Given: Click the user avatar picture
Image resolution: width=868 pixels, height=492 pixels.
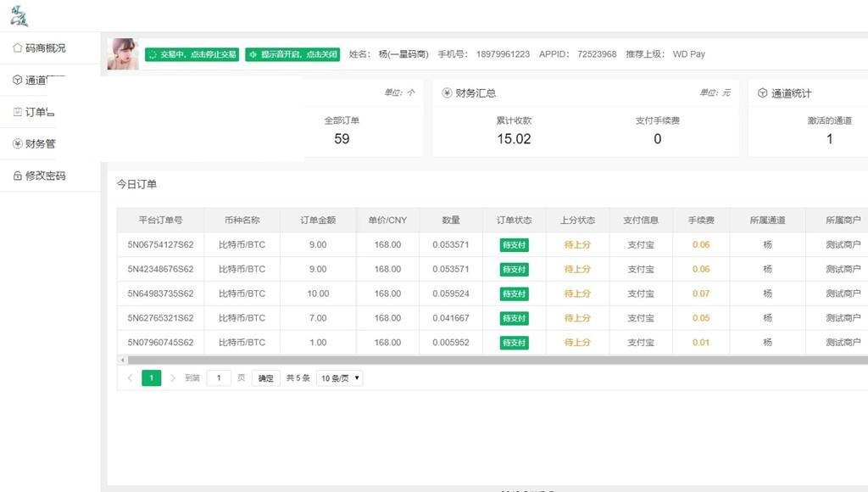Looking at the screenshot, I should (x=123, y=54).
